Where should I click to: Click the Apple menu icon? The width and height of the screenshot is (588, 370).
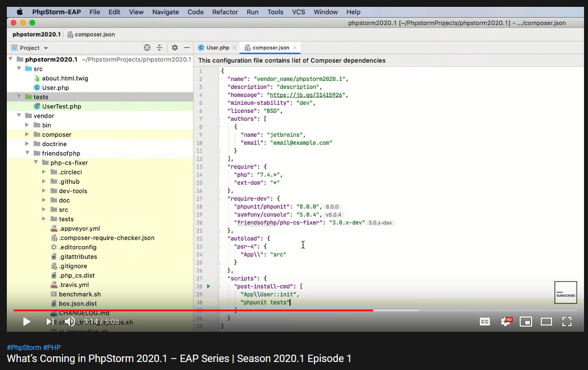pos(19,11)
